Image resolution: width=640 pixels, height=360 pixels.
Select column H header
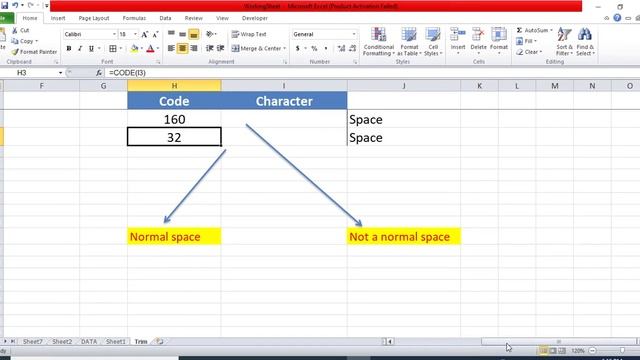pos(174,86)
